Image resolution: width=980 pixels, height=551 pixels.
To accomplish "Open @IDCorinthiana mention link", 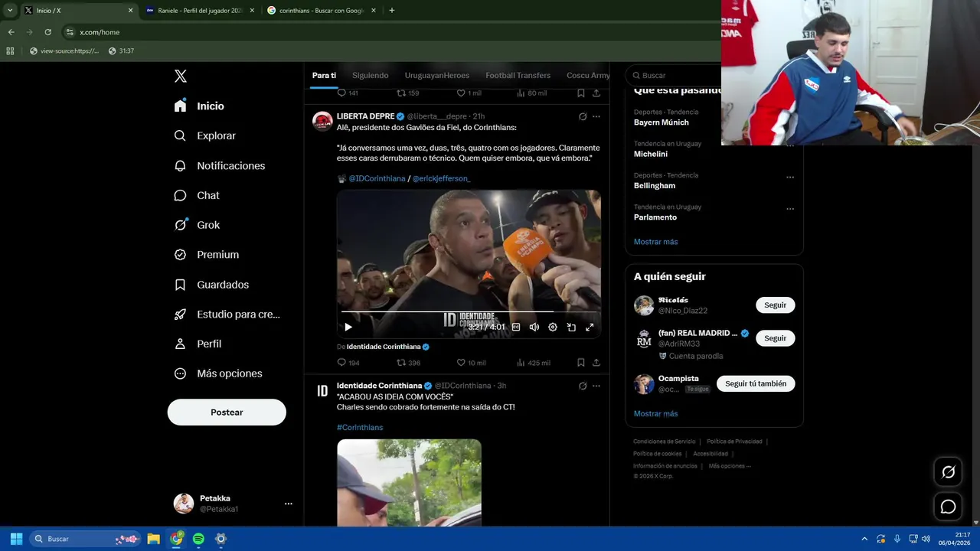I will (x=377, y=178).
